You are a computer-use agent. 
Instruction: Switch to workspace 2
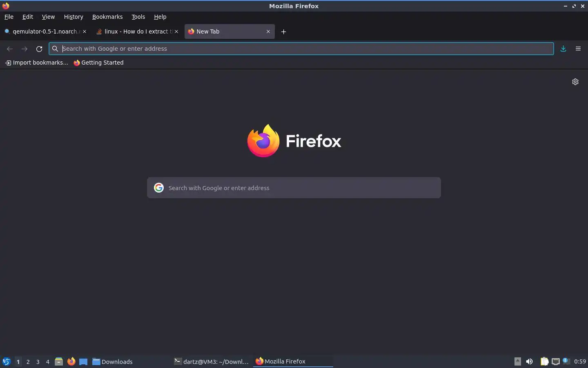tap(28, 361)
